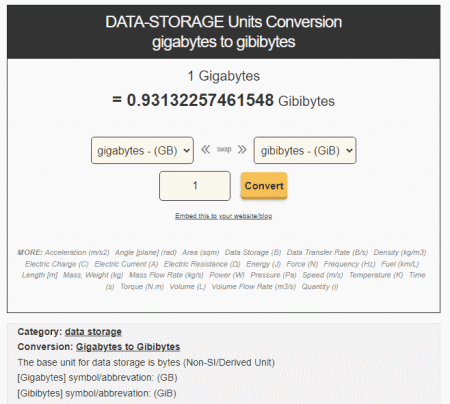Go to Temperature (K) conversions
Viewport: 450px width, 404px height.
pos(376,275)
